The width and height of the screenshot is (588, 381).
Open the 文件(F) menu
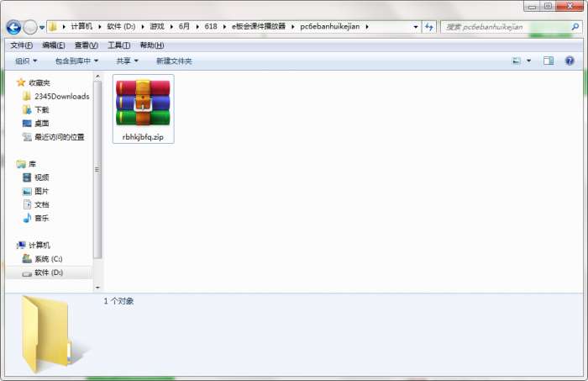pos(21,45)
